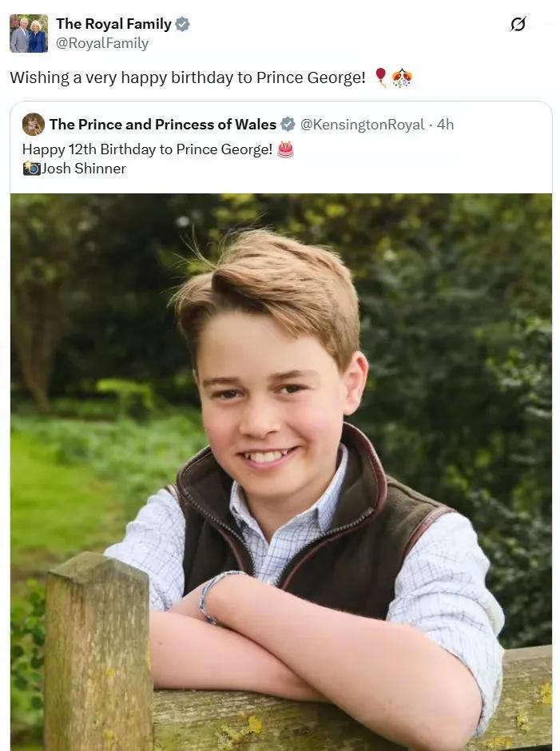Click the Grok icon at top right
560x751 pixels.
[x=518, y=24]
